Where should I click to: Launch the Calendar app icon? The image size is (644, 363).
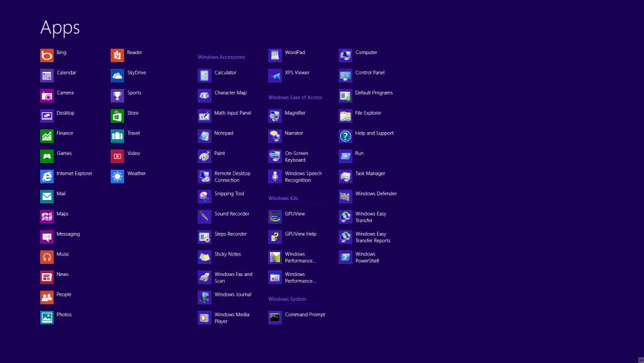click(x=47, y=75)
